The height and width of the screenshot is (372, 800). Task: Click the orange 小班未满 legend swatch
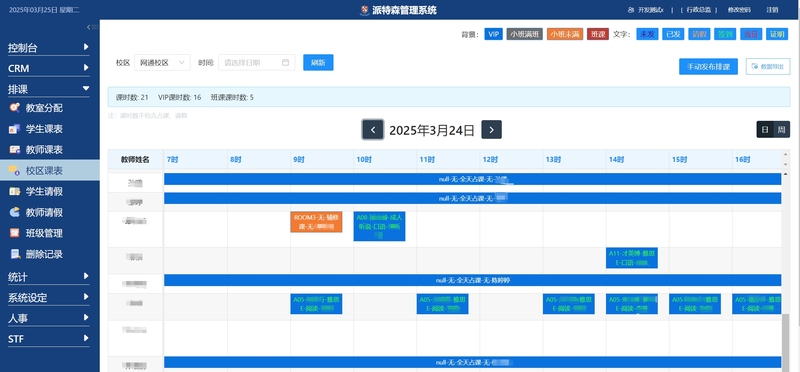tap(565, 34)
